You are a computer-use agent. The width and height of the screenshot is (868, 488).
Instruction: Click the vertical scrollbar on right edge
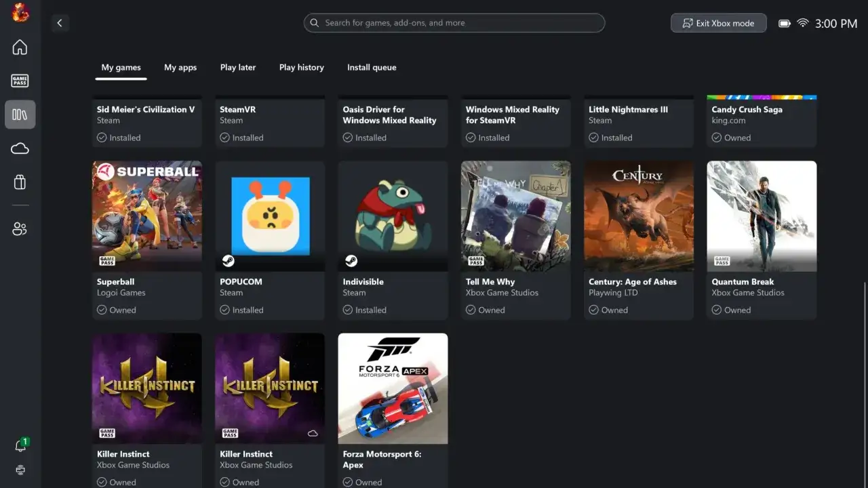pos(865,383)
